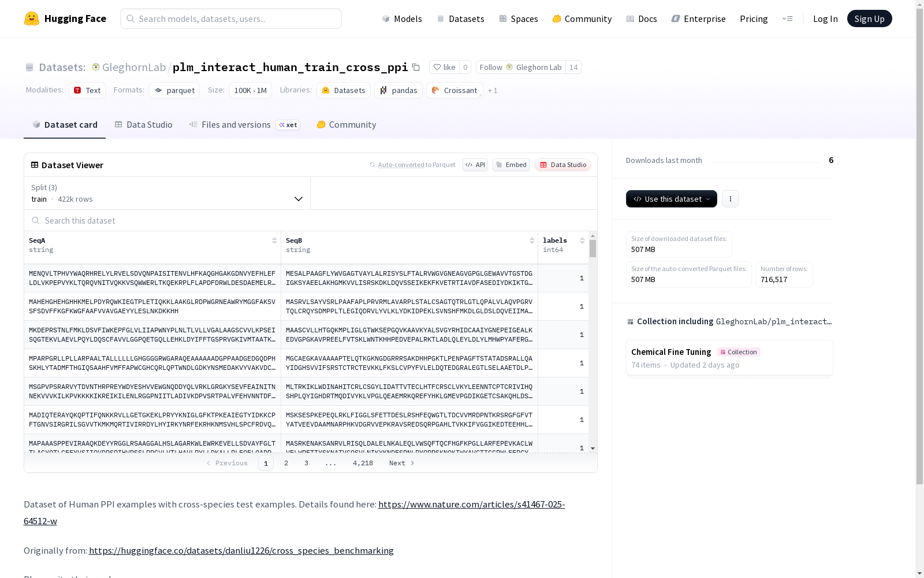Click the SeqA cell starting MADIQTERAYQKQPTIFQNK
This screenshot has width=924, height=578.
pos(152,420)
